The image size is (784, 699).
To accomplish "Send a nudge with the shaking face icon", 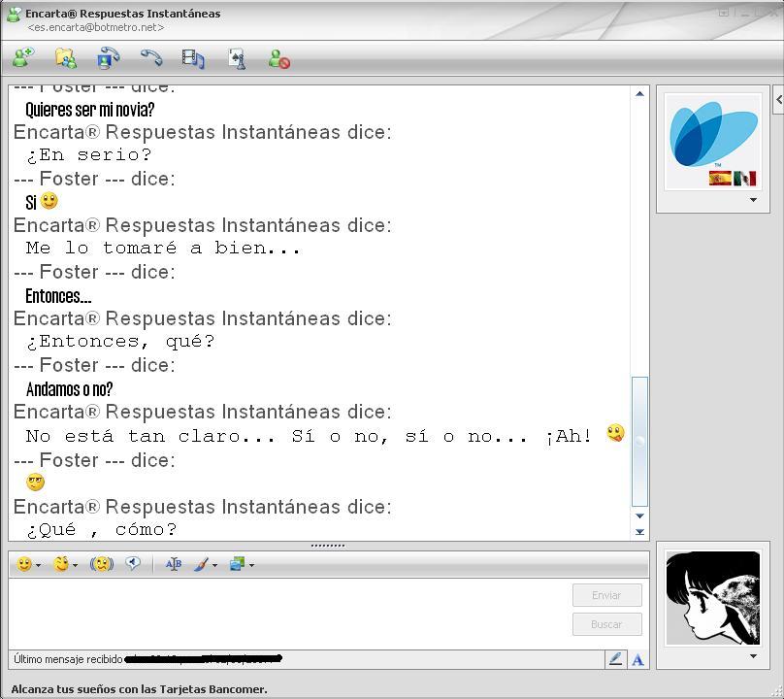I will point(102,564).
